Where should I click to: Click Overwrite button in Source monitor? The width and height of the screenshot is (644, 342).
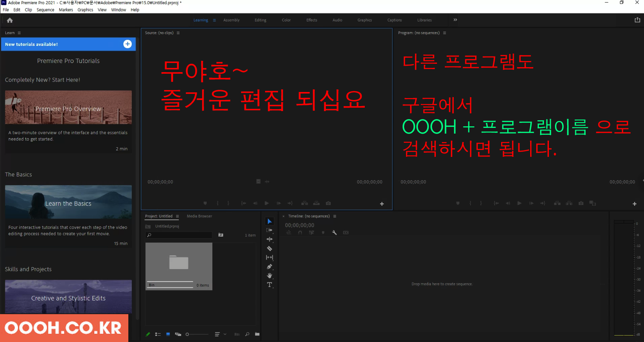[x=316, y=203]
